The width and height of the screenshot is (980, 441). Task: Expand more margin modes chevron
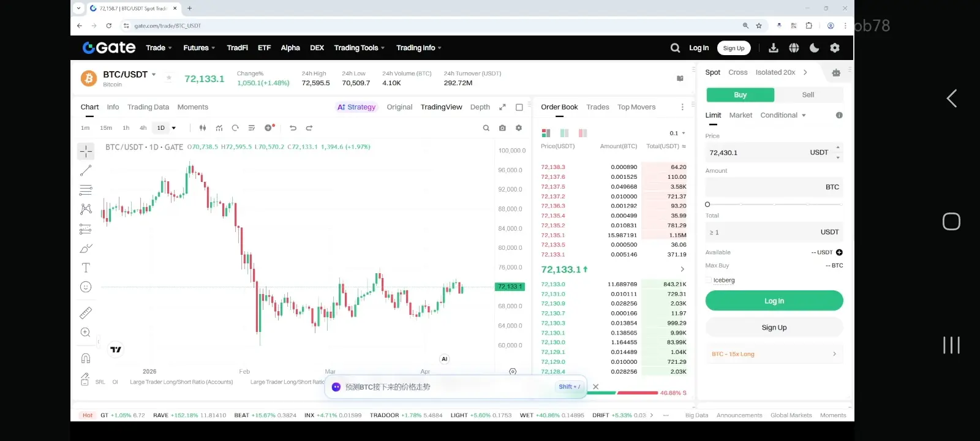(x=805, y=72)
